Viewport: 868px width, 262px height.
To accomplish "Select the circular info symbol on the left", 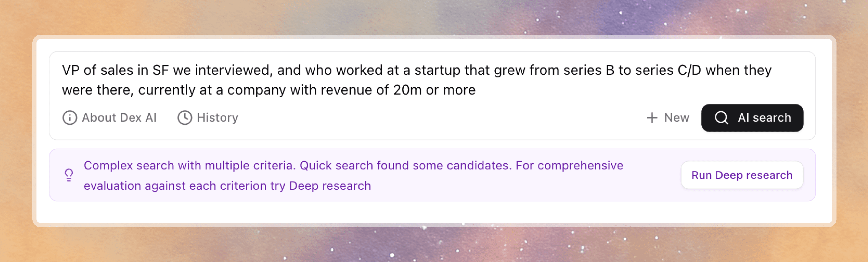I will click(x=70, y=118).
